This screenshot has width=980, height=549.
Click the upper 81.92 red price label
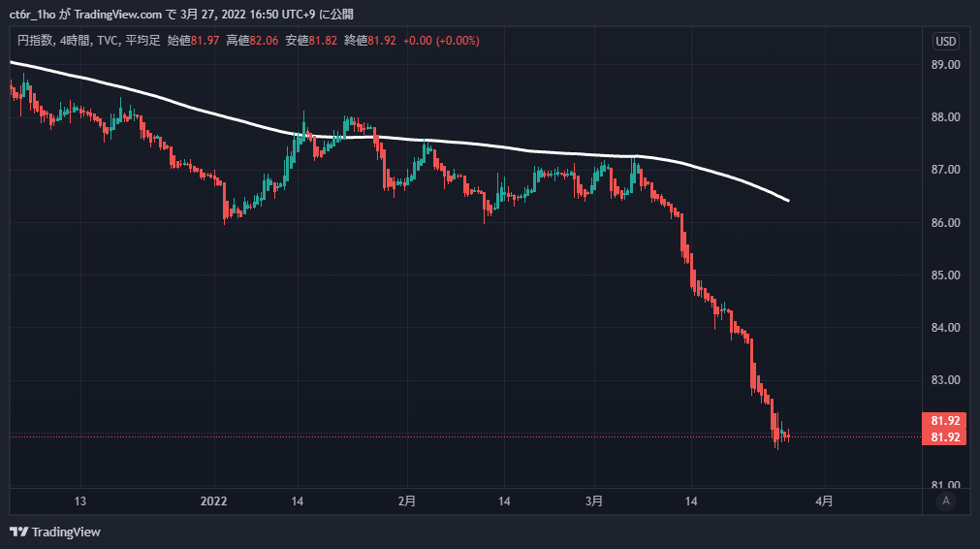(944, 421)
